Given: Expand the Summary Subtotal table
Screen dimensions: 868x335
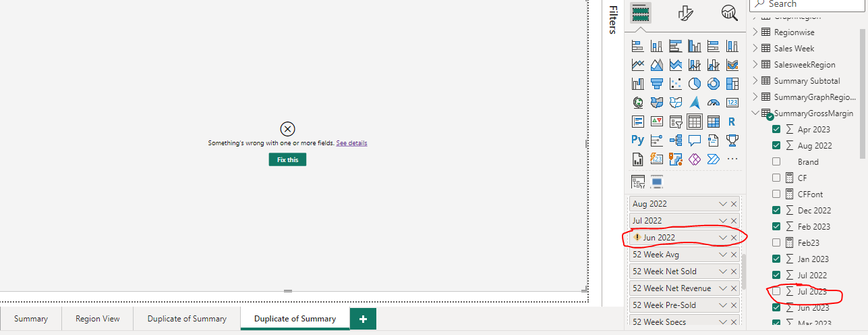Looking at the screenshot, I should coord(755,80).
